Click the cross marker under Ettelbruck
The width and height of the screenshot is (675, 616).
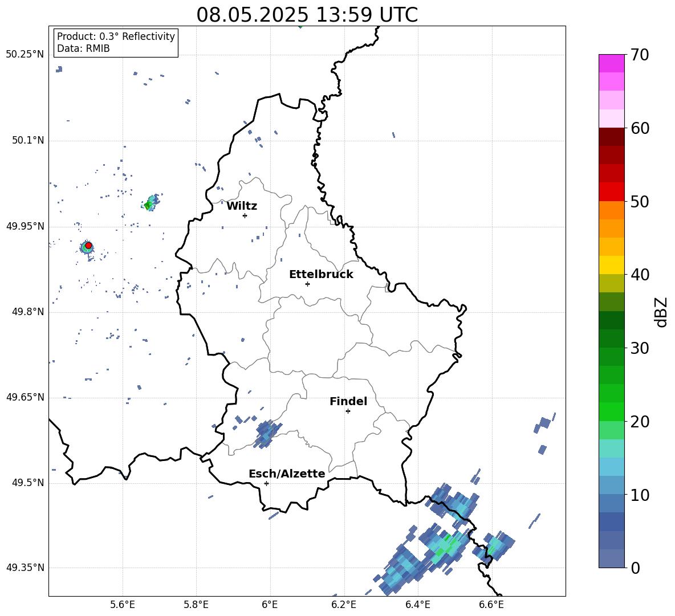[307, 284]
